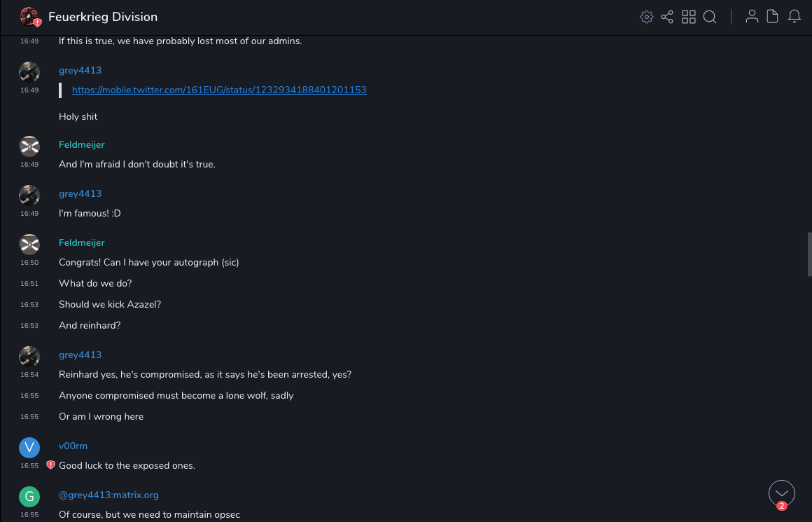812x522 pixels.
Task: Click the v00rm sender name
Action: pos(73,446)
